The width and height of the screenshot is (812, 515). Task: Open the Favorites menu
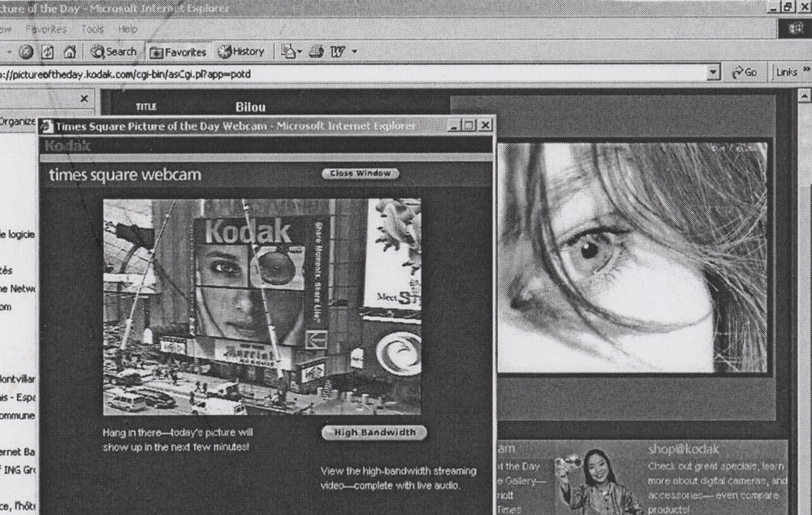click(x=46, y=29)
